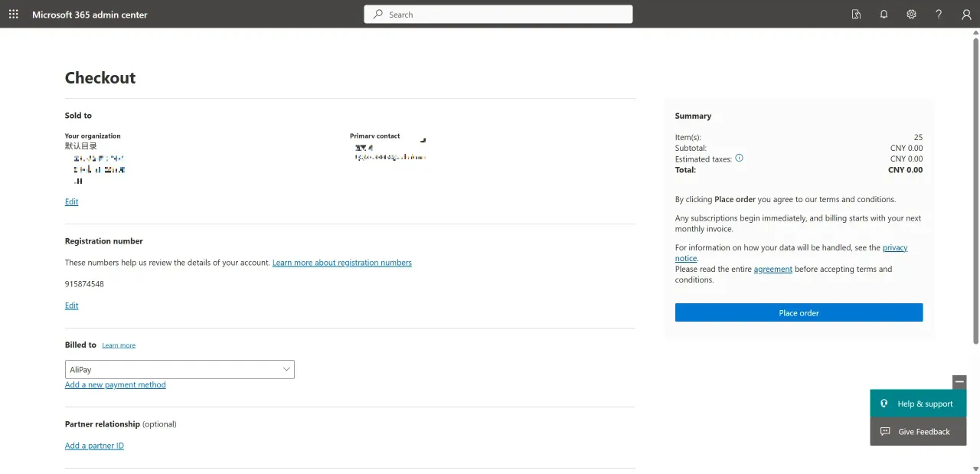Open Help & support
The image size is (980, 474).
(x=918, y=404)
